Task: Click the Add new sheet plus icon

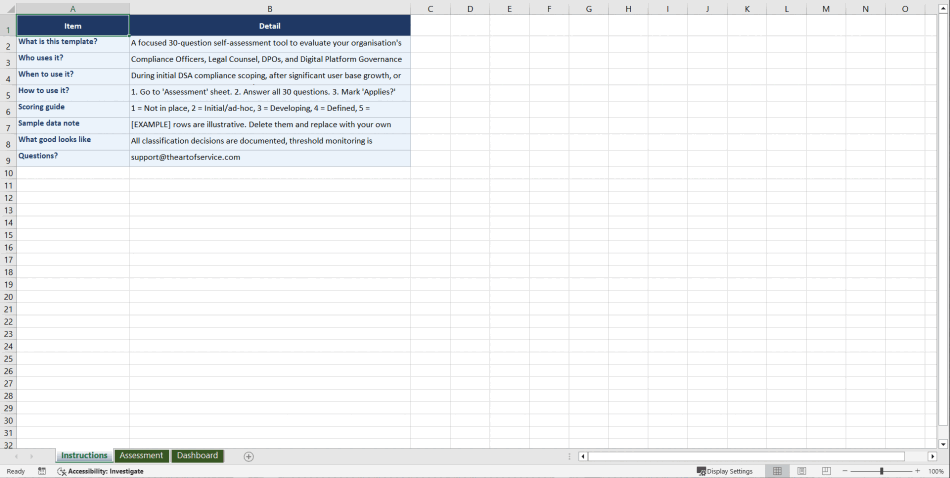Action: [x=249, y=456]
